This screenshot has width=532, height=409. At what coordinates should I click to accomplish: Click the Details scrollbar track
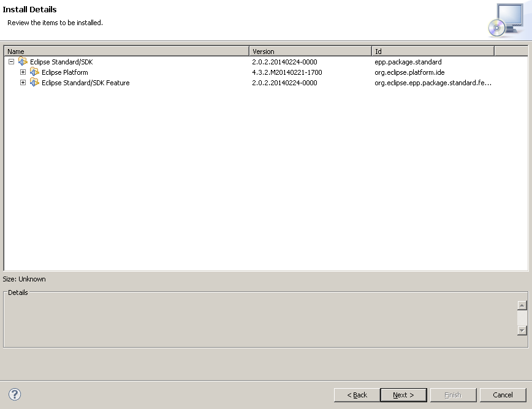[x=522, y=318]
